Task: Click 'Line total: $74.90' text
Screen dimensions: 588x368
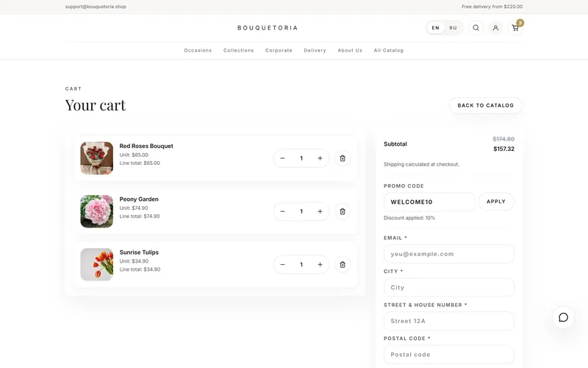Action: point(140,216)
